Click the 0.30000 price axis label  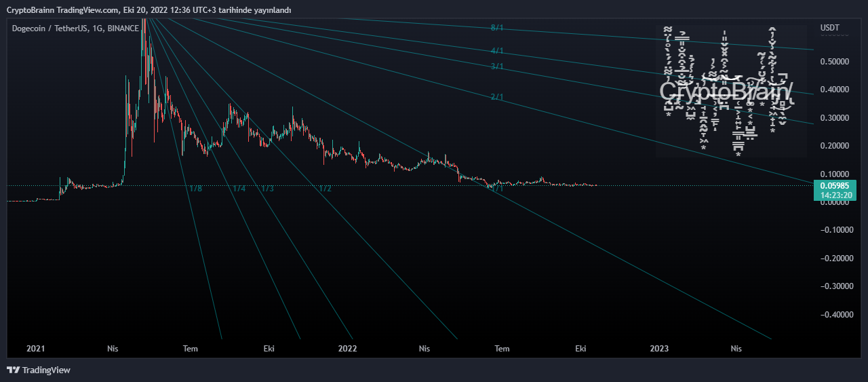tap(836, 117)
